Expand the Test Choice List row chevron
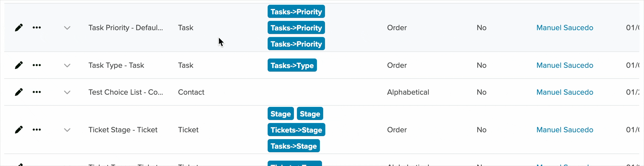 click(67, 92)
